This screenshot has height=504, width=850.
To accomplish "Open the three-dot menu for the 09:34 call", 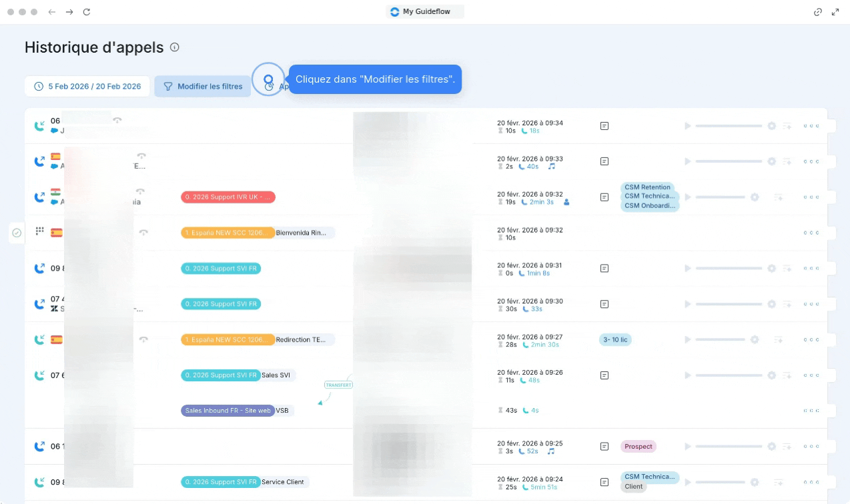I will pyautogui.click(x=811, y=126).
